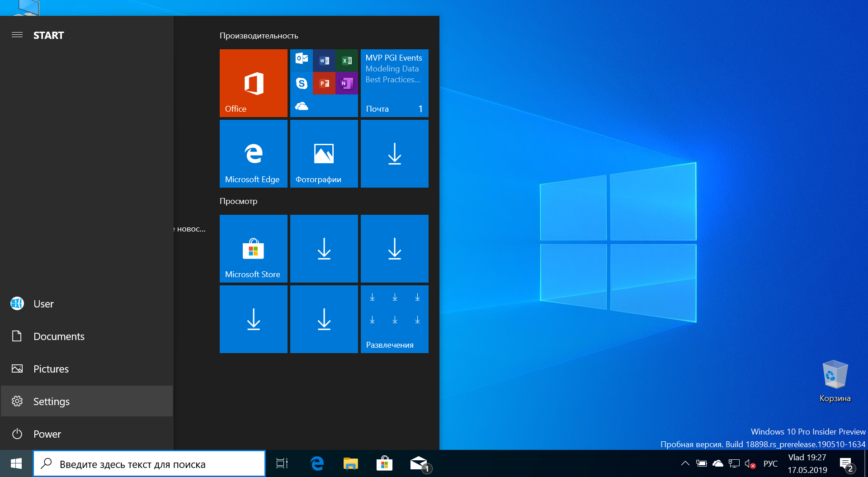Open Settings from Start sidebar

[x=87, y=401]
